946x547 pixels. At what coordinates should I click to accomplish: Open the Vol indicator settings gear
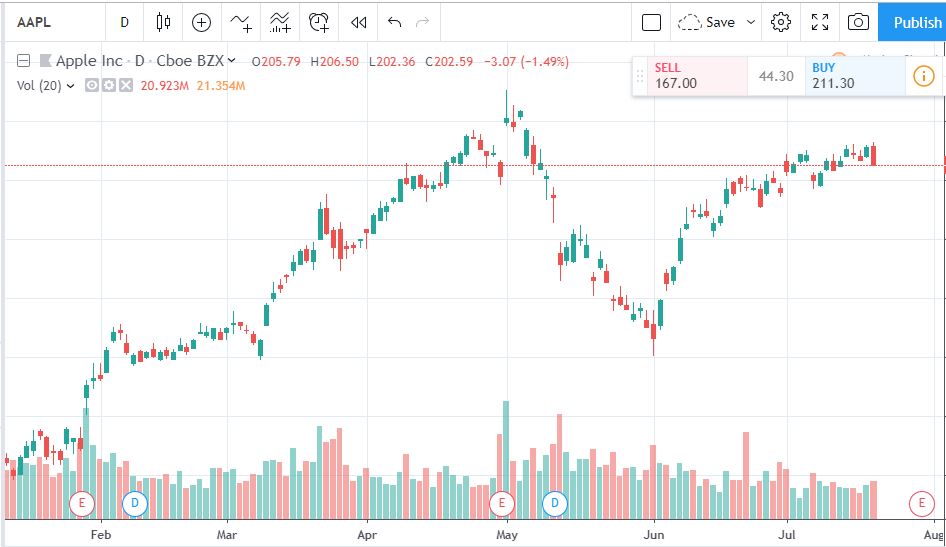tap(108, 85)
